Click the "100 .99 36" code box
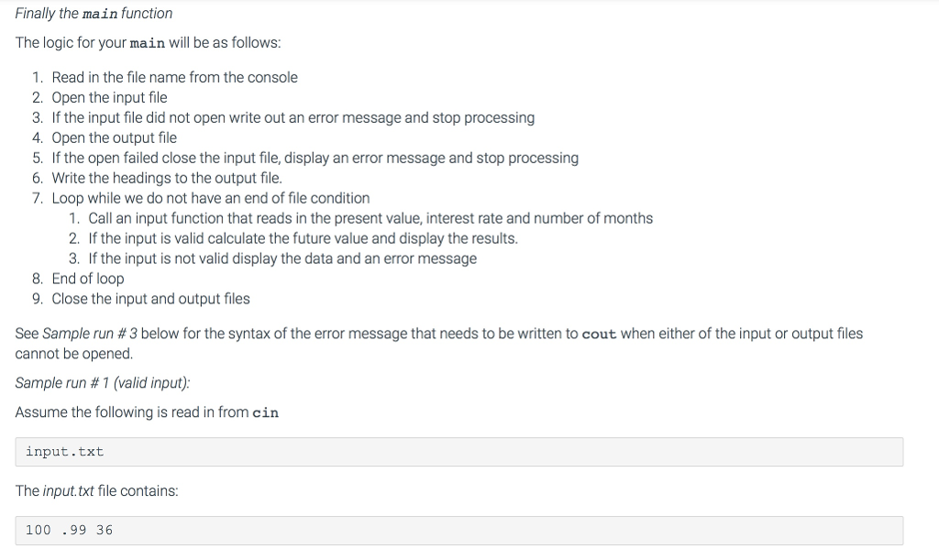Screen dimensions: 939x560 click(458, 531)
